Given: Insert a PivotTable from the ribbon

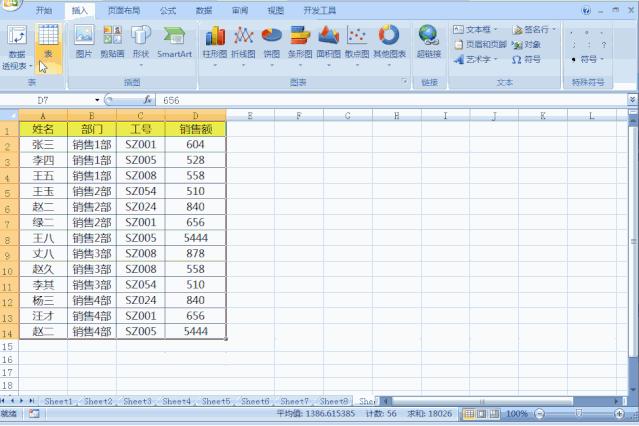Looking at the screenshot, I should (x=17, y=45).
